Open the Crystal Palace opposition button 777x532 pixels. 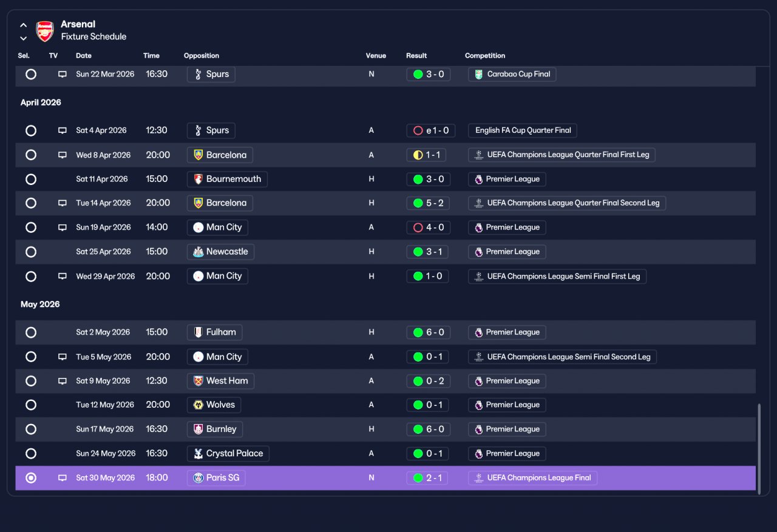[228, 453]
